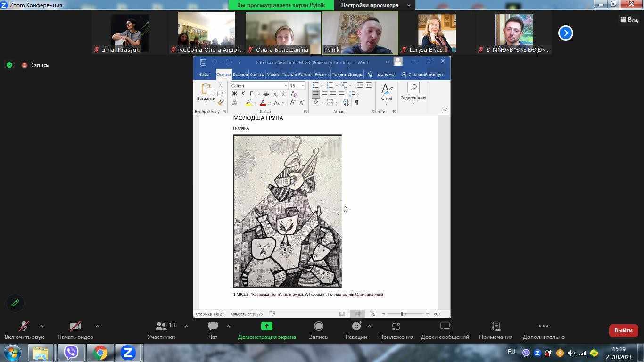Screen dimensions: 644x362
Task: Toggle Underline (П) formatting in Word
Action: [251, 94]
